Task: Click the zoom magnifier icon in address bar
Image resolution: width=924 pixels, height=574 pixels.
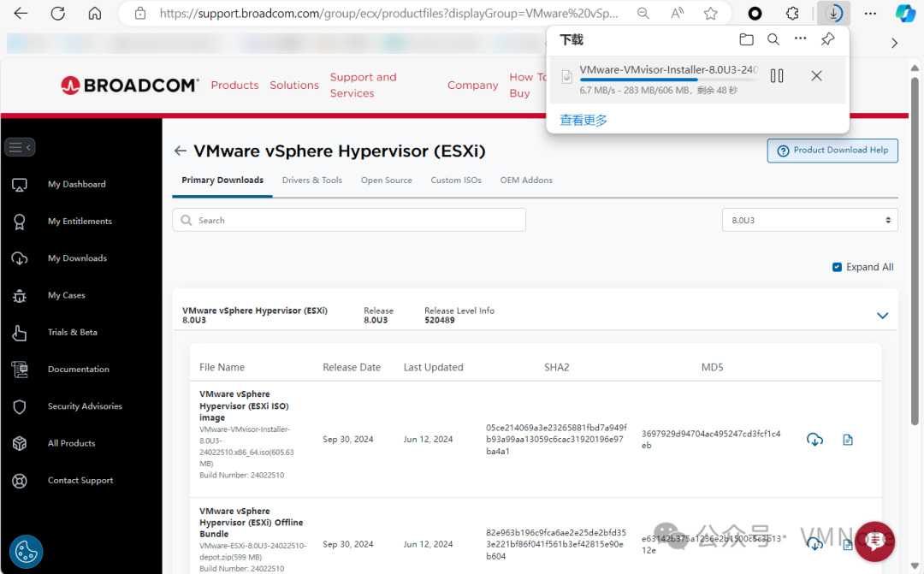Action: (x=643, y=13)
